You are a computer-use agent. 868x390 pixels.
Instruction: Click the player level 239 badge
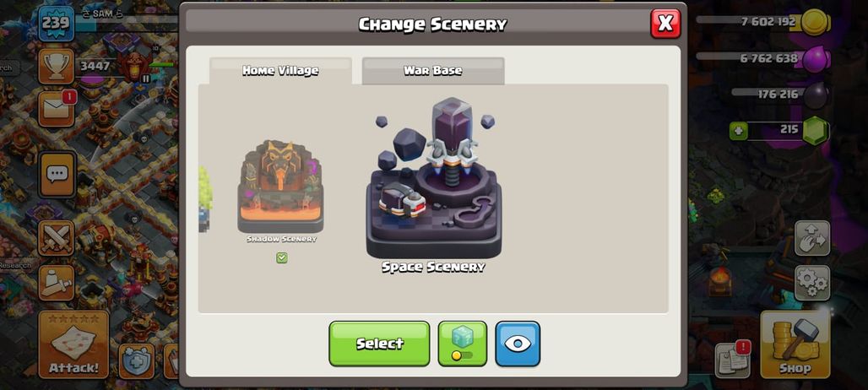coord(57,24)
